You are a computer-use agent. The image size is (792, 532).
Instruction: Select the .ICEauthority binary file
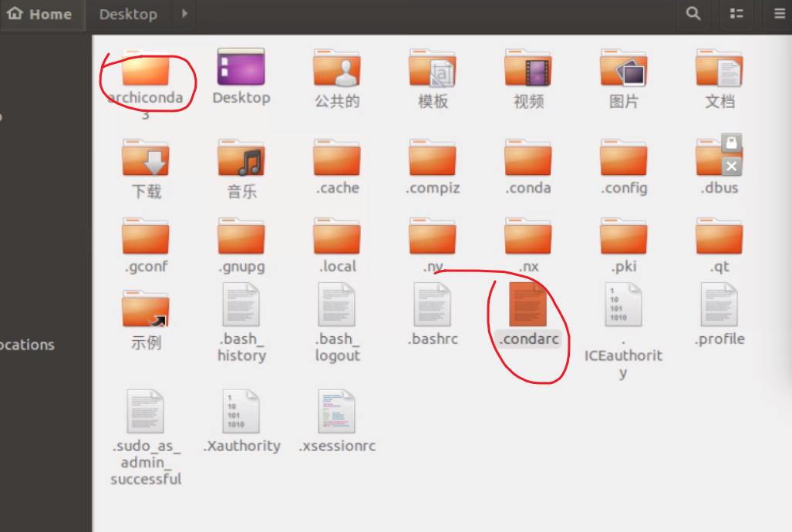[x=624, y=304]
